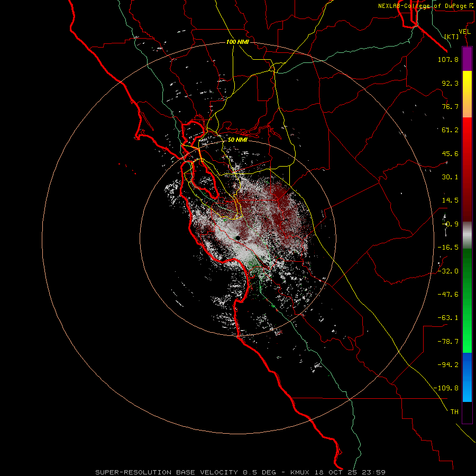This screenshot has height=476, width=476.
Task: Click the SUPER-RESOLUTION BASE VELOCITY caption text
Action: click(167, 472)
